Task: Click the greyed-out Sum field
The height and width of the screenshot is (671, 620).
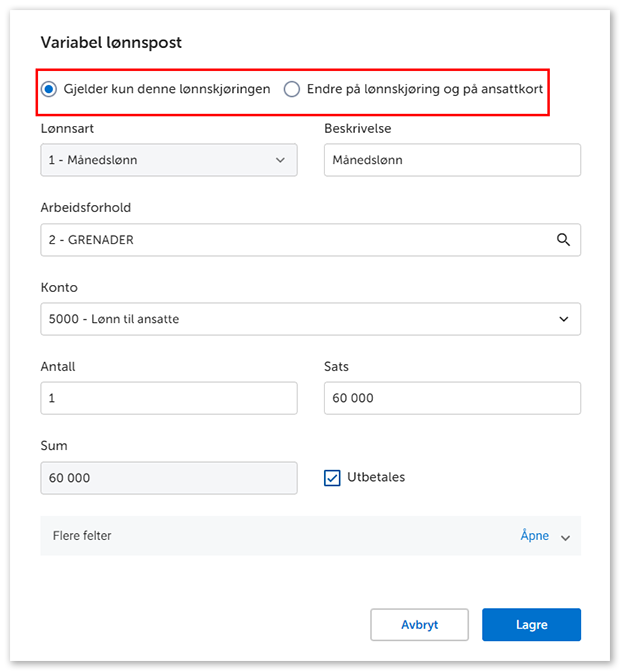Action: coord(168,478)
